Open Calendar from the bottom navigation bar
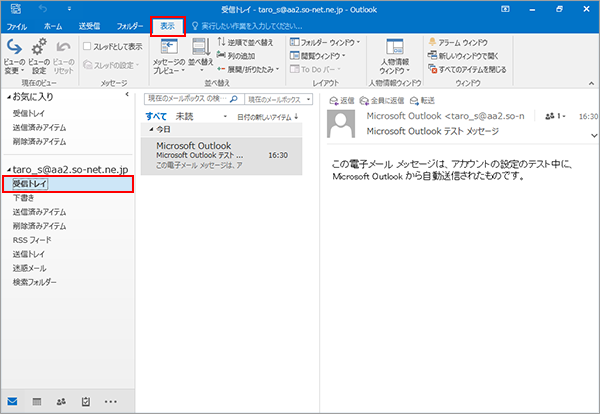Image resolution: width=600 pixels, height=414 pixels. pos(37,401)
